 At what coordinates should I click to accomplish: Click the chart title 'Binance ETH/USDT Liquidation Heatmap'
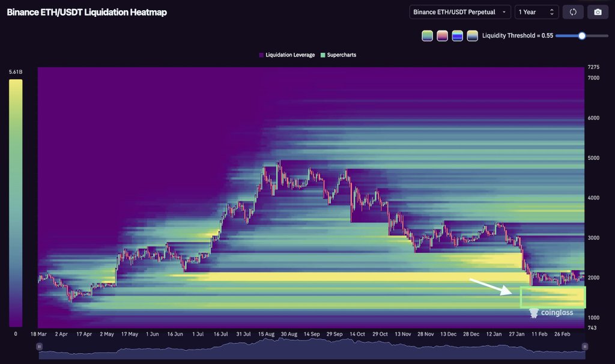click(86, 12)
